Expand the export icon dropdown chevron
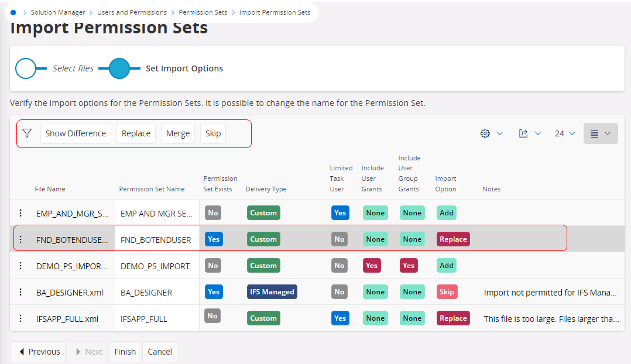Image resolution: width=631 pixels, height=364 pixels. [x=537, y=133]
